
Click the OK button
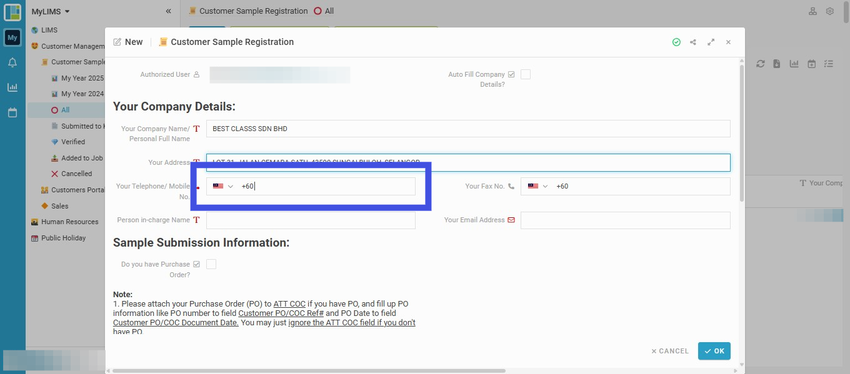tap(714, 351)
